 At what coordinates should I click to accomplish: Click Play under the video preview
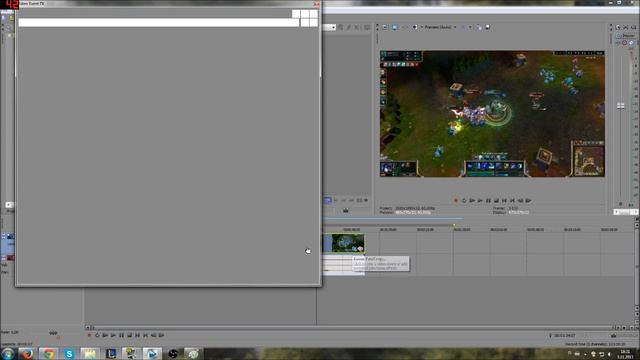point(480,200)
